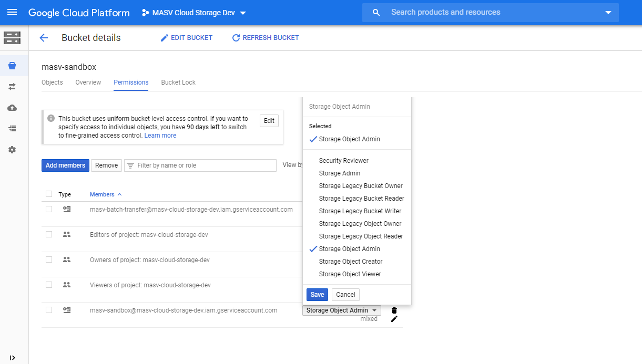Screen dimensions: 642x364
Task: Click the info icon in the access control notice
Action: coord(51,119)
